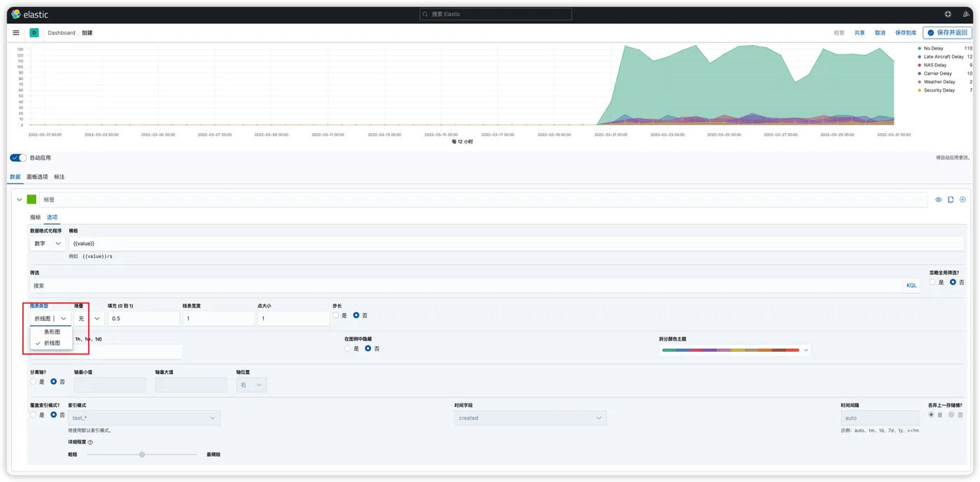The width and height of the screenshot is (980, 482).
Task: Switch to the 指标 sub-tab
Action: point(35,217)
